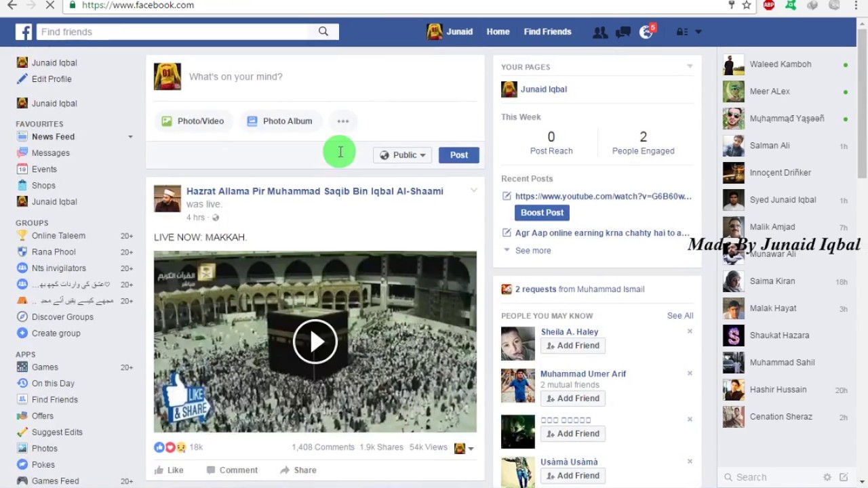Screen dimensions: 868x488
Task: Click the blue Post button
Action: (x=459, y=155)
